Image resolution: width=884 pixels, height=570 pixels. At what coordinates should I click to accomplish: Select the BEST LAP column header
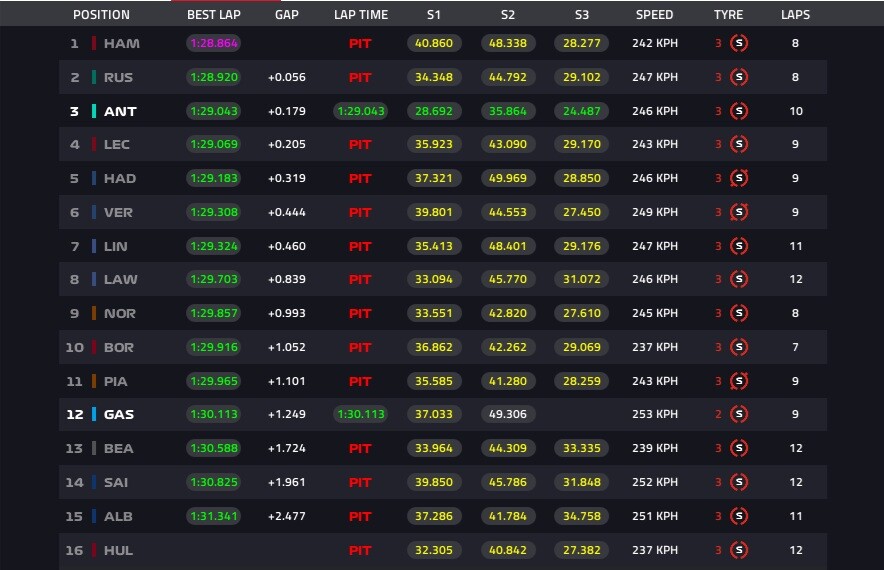point(214,15)
